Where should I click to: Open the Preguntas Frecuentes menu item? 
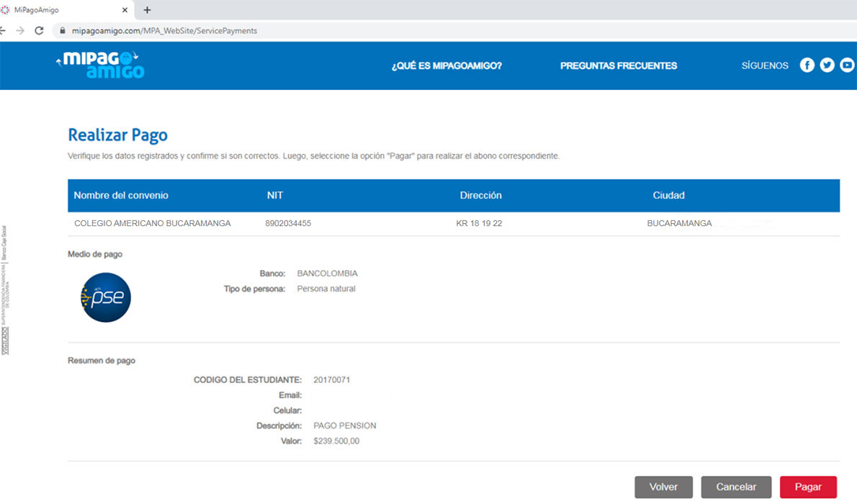619,66
